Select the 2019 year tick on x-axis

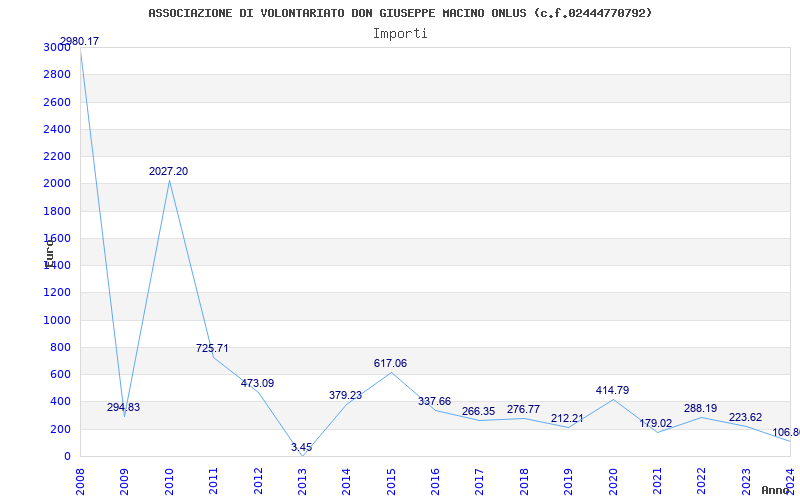(568, 480)
